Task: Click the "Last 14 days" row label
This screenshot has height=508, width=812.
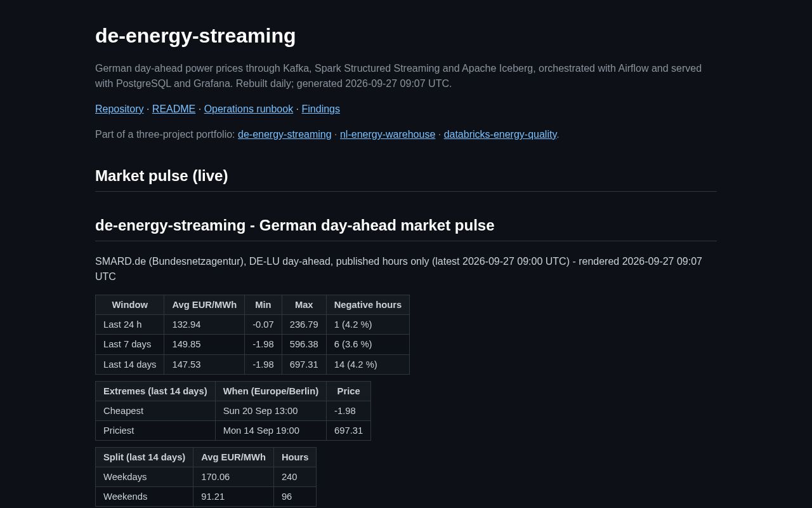Action: pos(130,364)
